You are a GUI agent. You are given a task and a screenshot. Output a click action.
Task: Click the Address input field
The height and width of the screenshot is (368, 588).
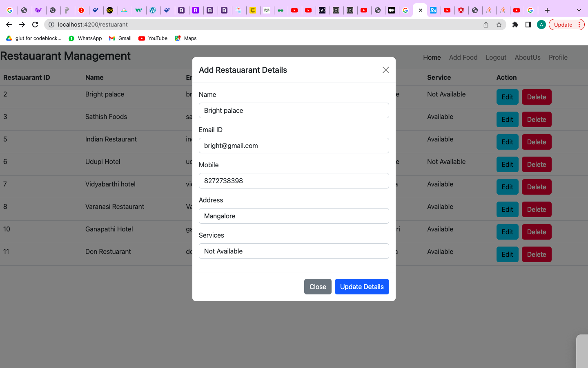click(x=294, y=216)
